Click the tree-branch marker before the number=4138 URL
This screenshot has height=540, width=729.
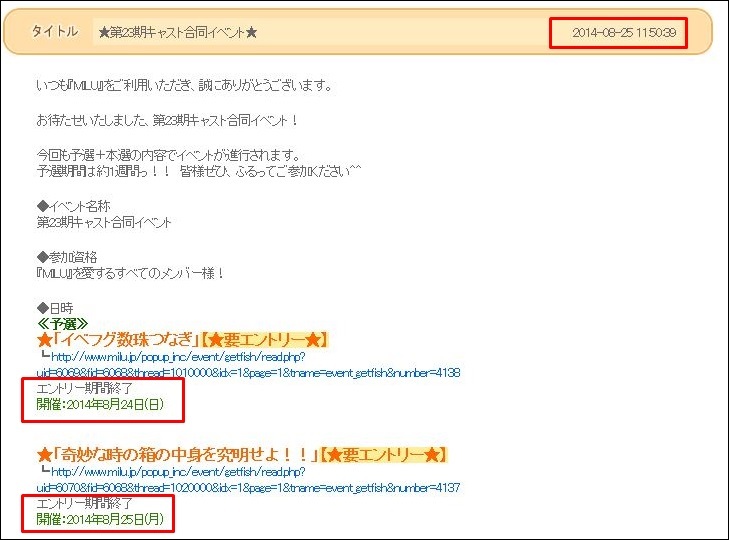tap(43, 357)
